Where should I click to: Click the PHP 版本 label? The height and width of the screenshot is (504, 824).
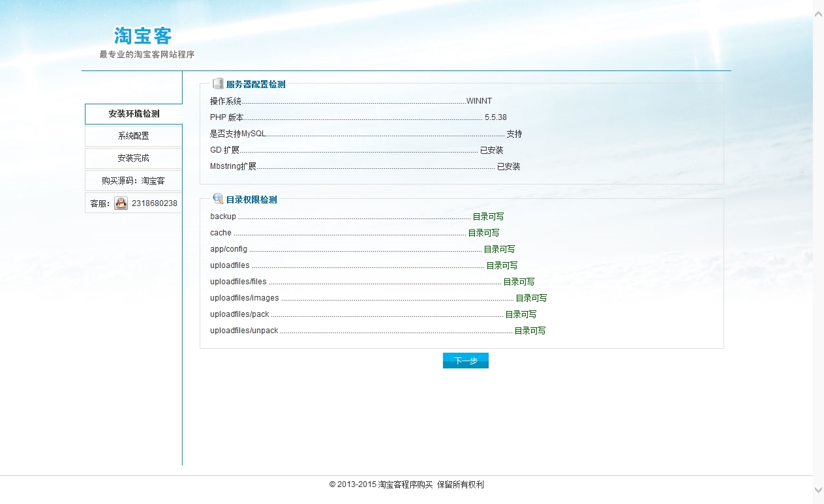click(226, 117)
